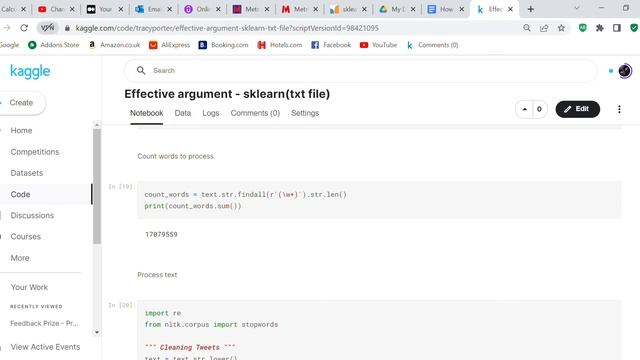Open Your Work in sidebar

click(29, 287)
